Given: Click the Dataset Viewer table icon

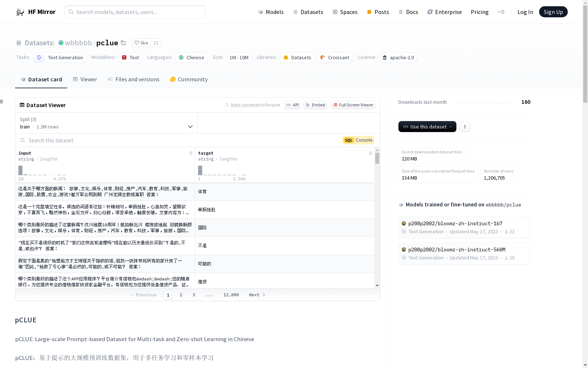Looking at the screenshot, I should tap(22, 105).
